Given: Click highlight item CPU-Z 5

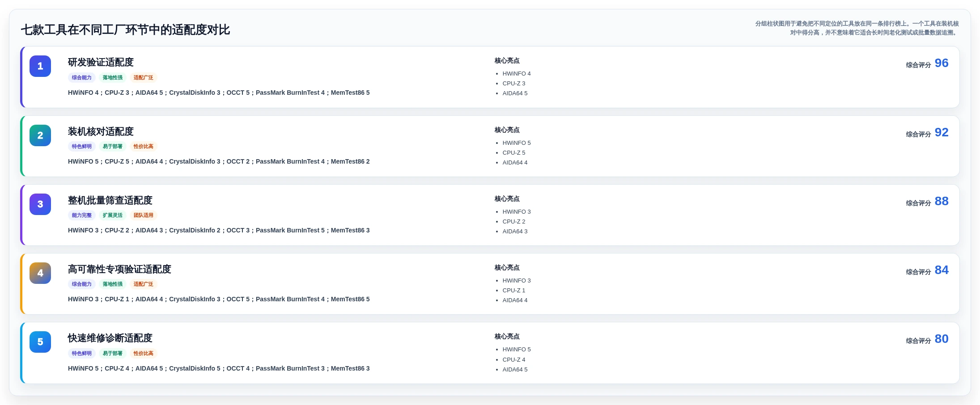Looking at the screenshot, I should (x=514, y=153).
